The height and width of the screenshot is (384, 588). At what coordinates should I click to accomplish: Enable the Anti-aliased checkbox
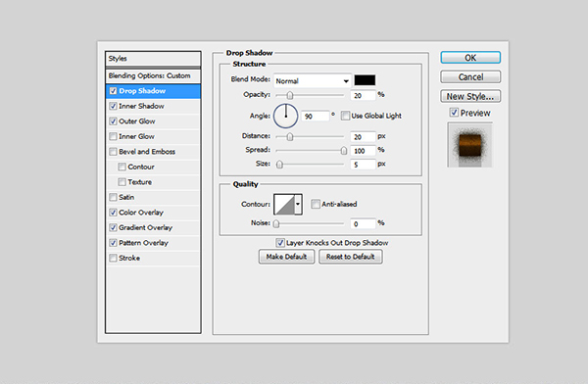[x=316, y=204]
